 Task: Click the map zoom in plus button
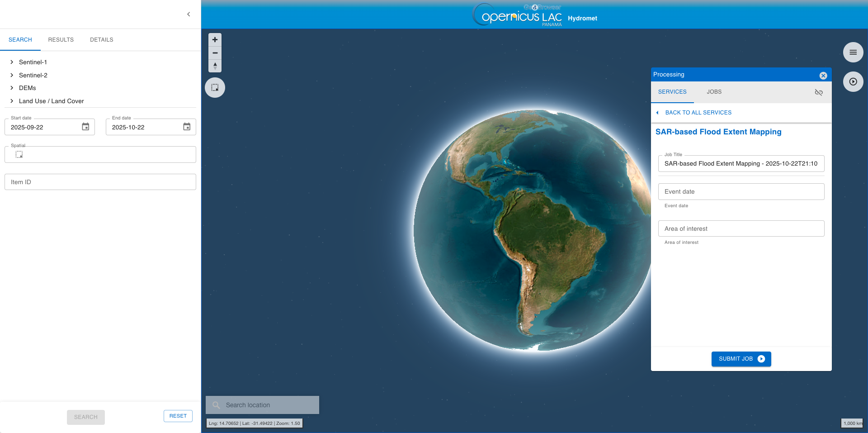[x=215, y=40]
